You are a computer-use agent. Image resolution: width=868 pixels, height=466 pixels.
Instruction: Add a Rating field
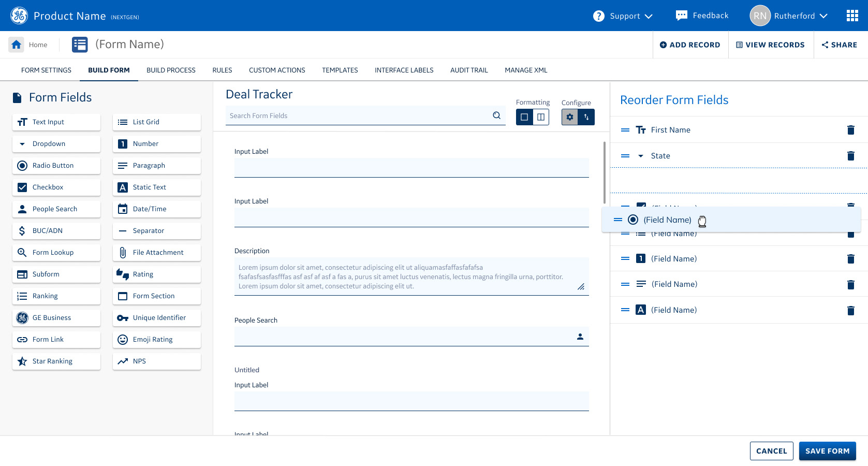point(157,274)
